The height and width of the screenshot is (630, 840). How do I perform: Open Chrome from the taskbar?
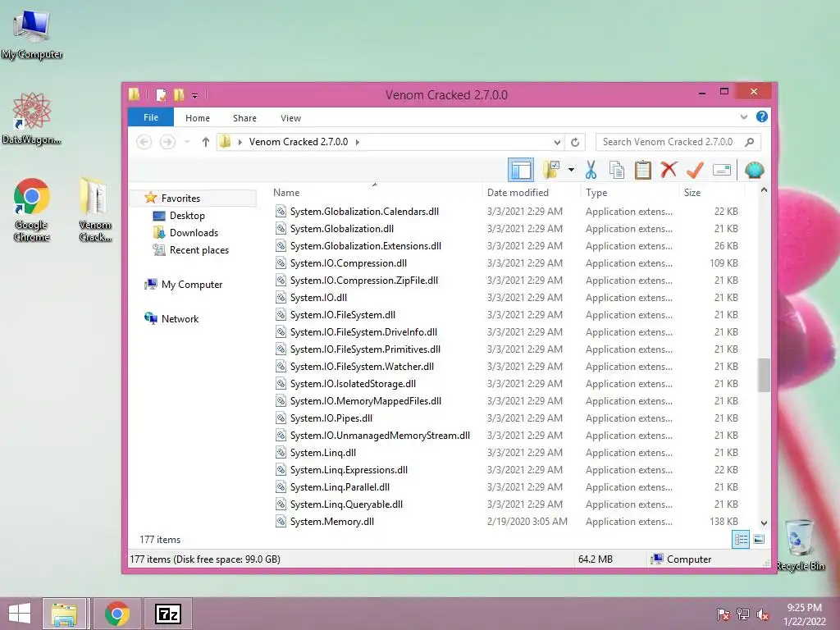[x=116, y=614]
